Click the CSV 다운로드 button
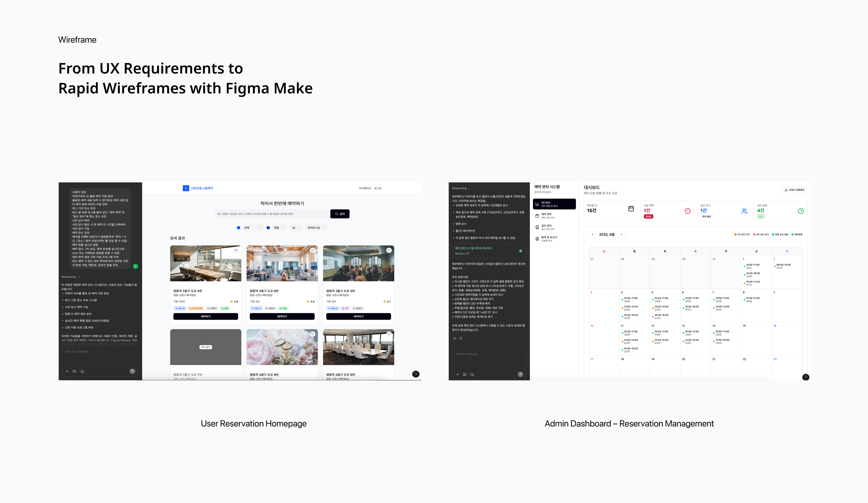Image resolution: width=868 pixels, height=503 pixels. click(x=795, y=190)
